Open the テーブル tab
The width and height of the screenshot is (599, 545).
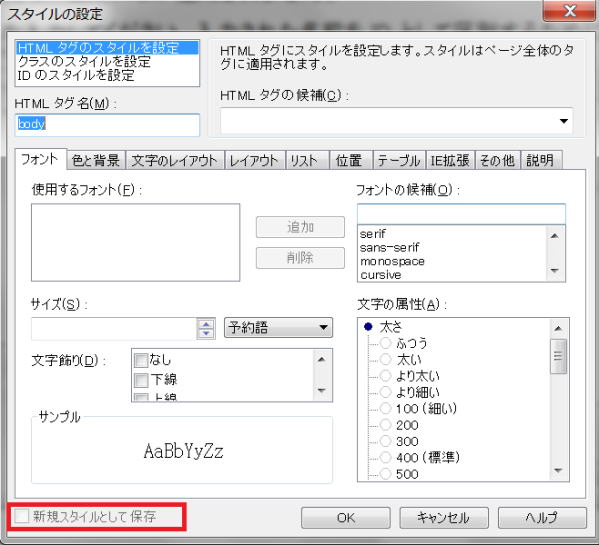click(399, 160)
